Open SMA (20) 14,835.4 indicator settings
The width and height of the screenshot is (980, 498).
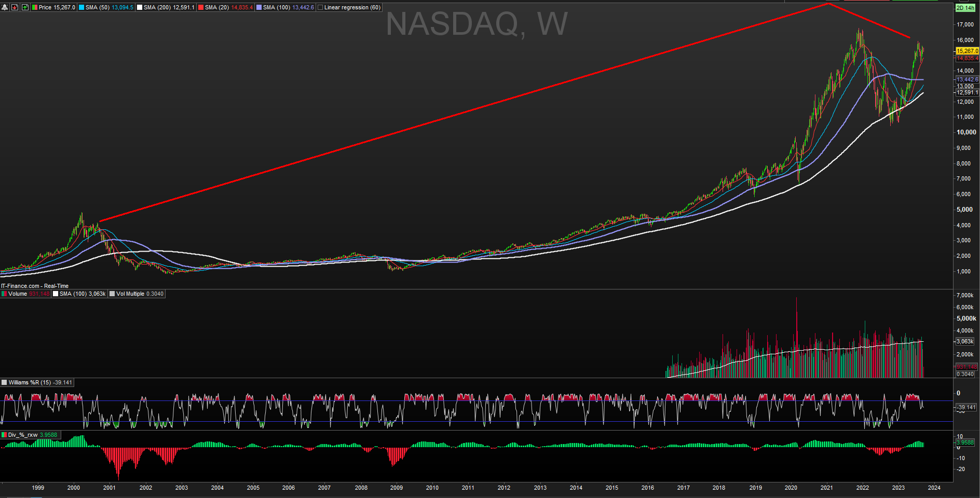tap(228, 8)
